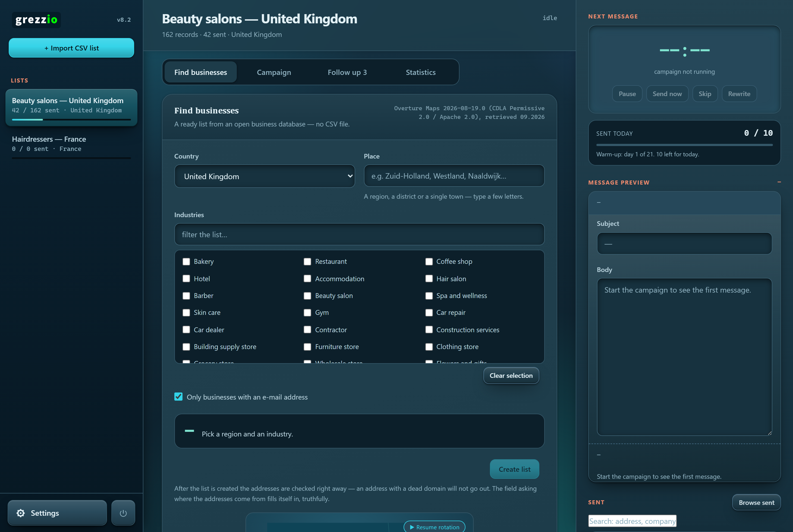Click the message Body text area

[684, 357]
